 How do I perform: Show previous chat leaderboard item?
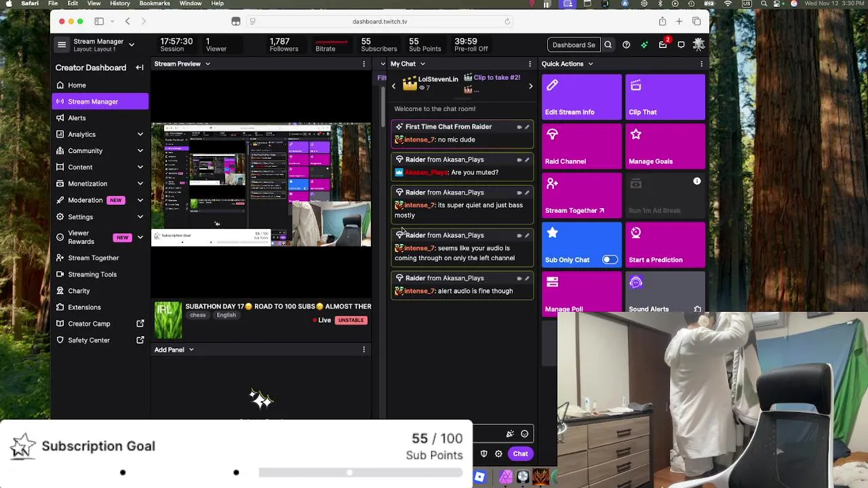click(x=393, y=86)
